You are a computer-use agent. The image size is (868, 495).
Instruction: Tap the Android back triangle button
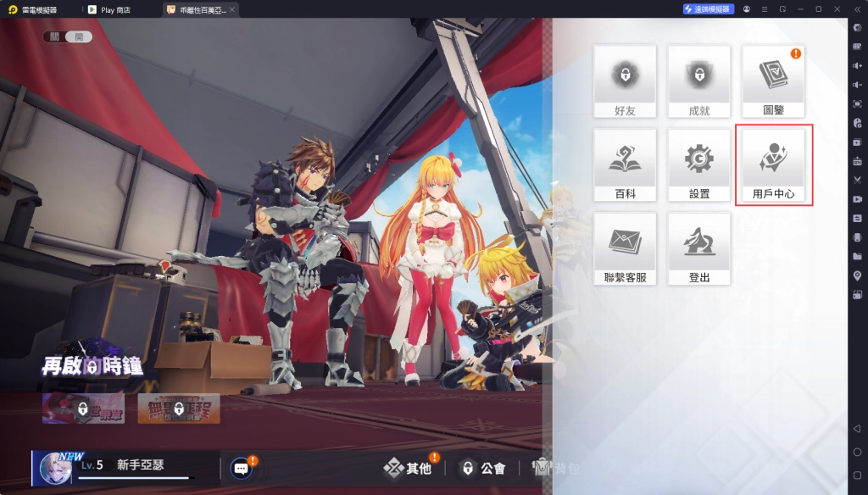857,429
